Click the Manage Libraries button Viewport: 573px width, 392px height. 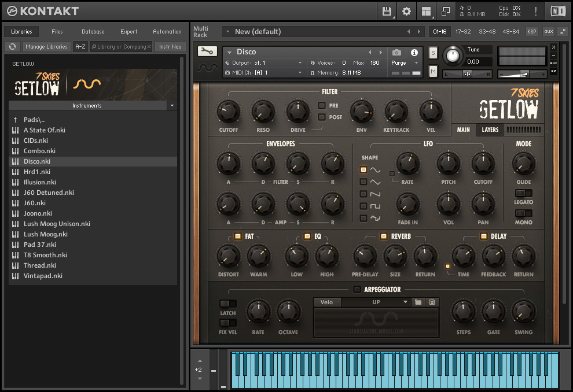click(47, 47)
